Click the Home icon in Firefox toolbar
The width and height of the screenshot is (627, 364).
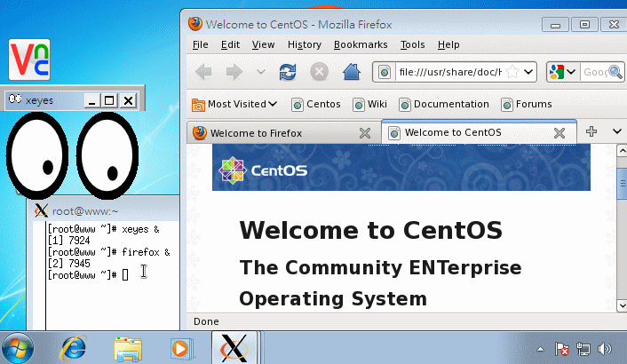click(351, 72)
